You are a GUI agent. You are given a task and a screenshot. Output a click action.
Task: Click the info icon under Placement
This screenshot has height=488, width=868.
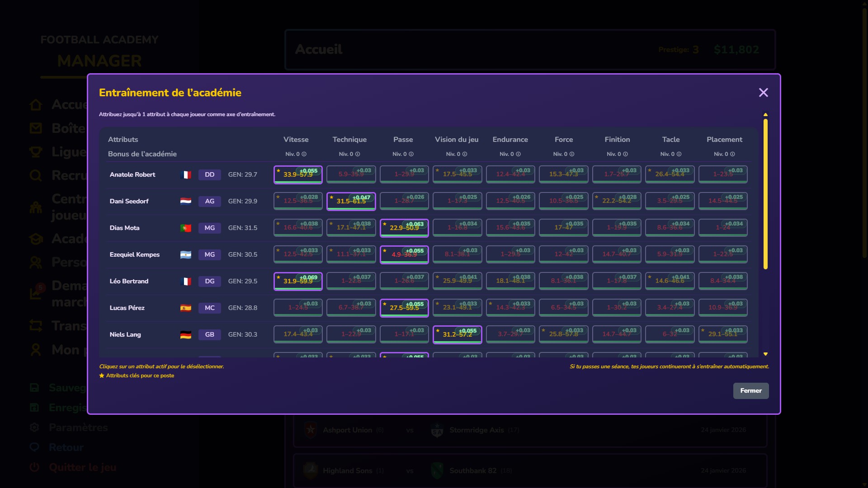pyautogui.click(x=732, y=154)
